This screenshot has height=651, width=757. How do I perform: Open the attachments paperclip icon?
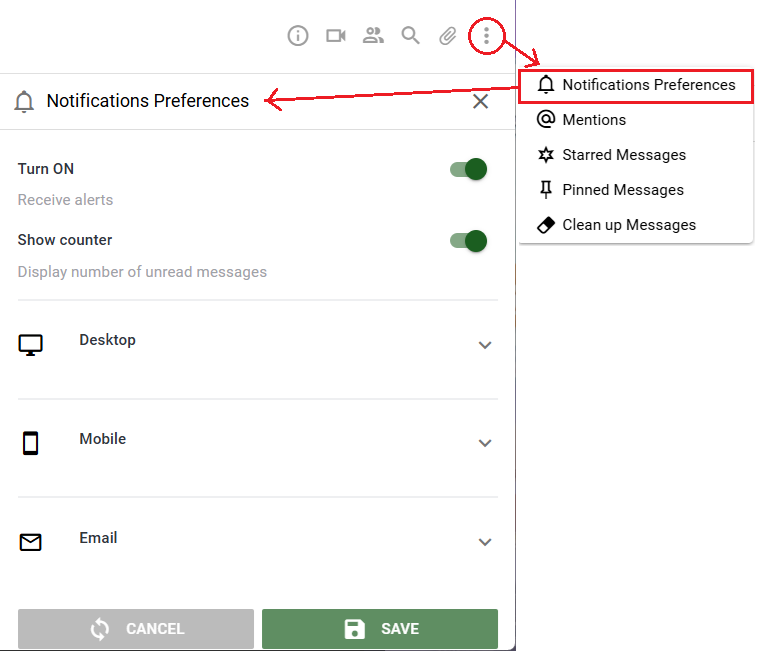[448, 36]
